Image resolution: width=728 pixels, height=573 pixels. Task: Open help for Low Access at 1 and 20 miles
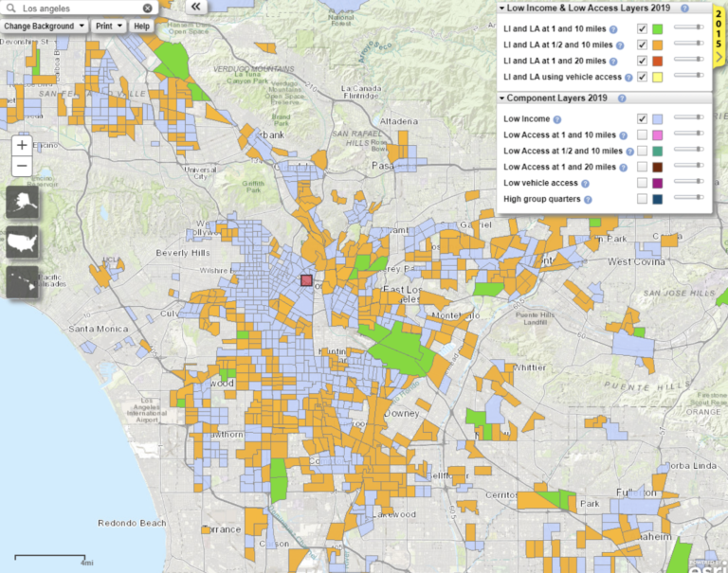coord(623,168)
